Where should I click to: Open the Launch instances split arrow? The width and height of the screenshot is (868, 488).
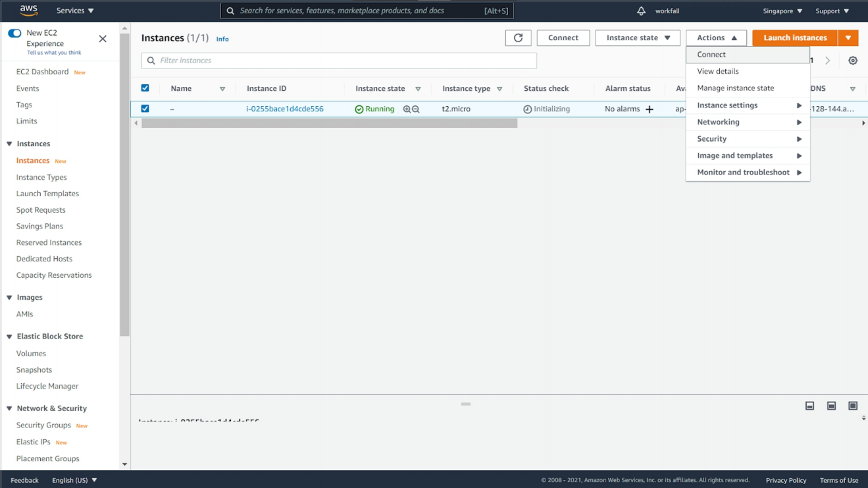point(848,38)
